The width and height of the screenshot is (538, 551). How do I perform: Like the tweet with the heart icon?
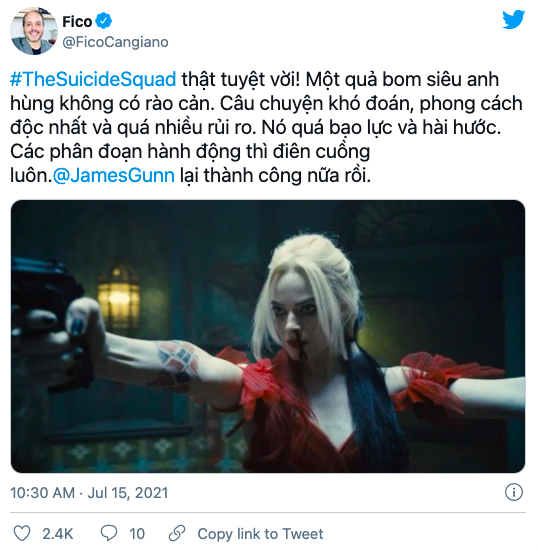point(22,533)
